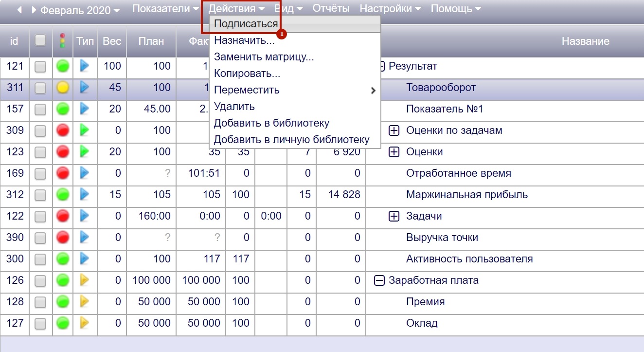Click the yellow type arrow in row 126
Image resolution: width=644 pixels, height=352 pixels.
pyautogui.click(x=85, y=280)
